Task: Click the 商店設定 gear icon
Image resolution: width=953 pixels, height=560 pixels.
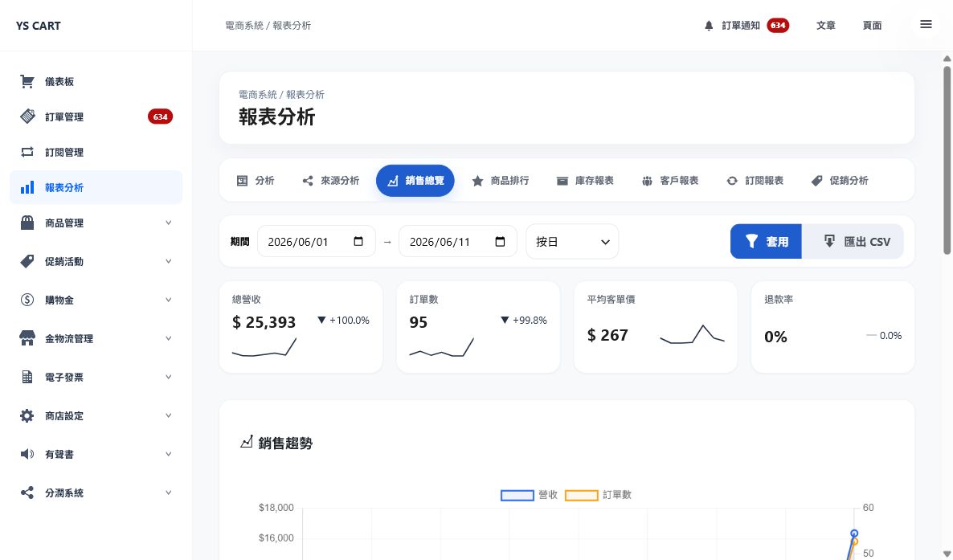Action: pyautogui.click(x=27, y=416)
